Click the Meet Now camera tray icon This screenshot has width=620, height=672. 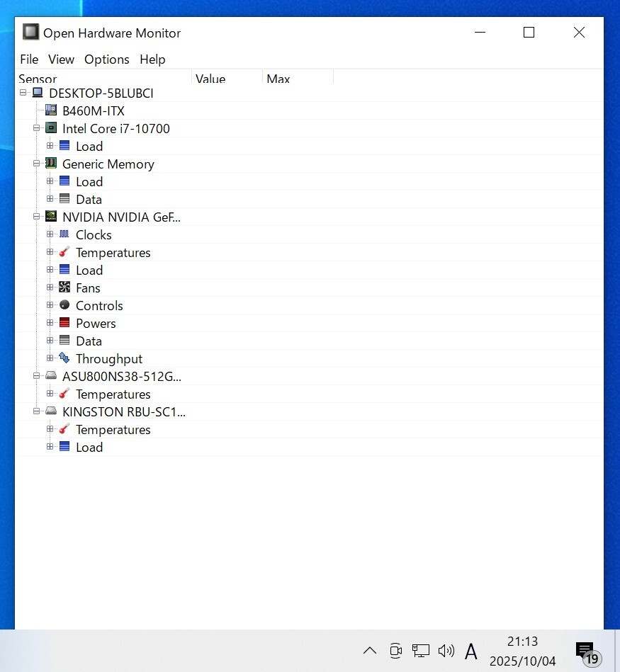coord(396,651)
